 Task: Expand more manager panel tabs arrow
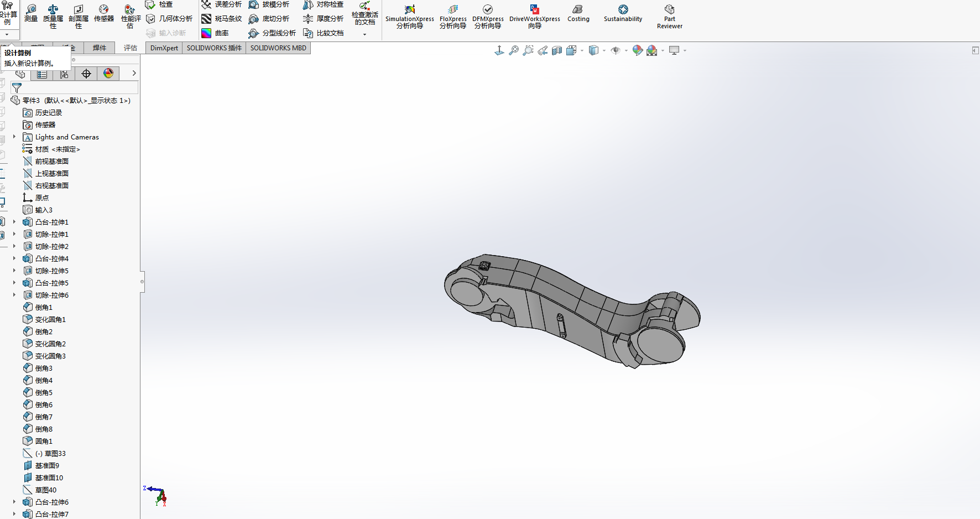click(x=134, y=73)
